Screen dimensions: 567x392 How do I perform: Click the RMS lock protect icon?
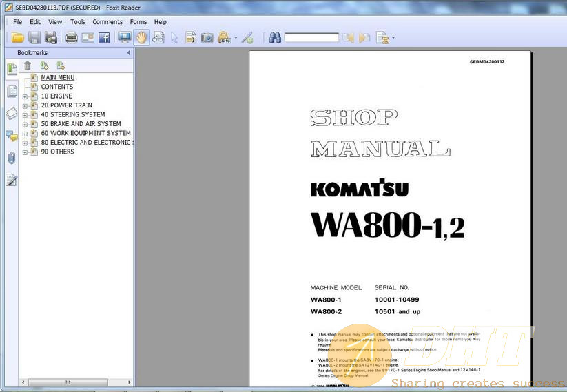point(225,37)
